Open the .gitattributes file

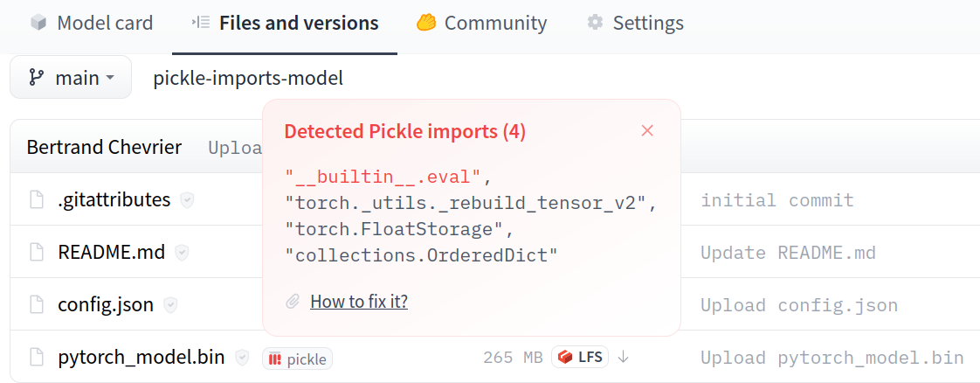pos(114,200)
